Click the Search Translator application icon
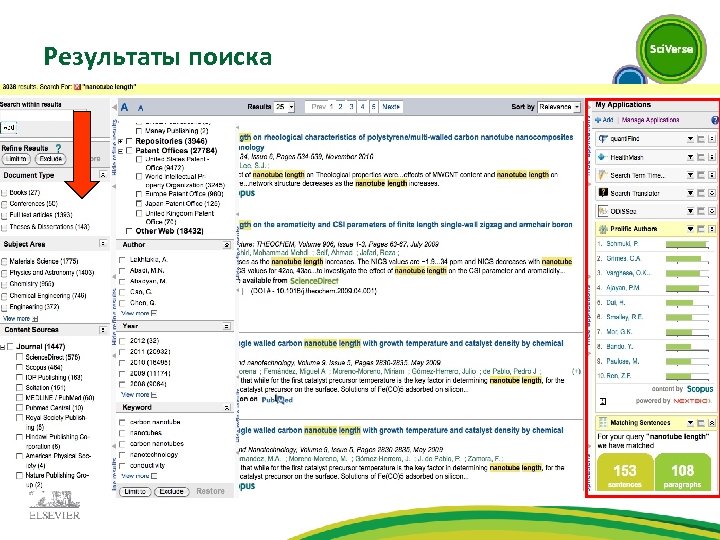 (603, 193)
